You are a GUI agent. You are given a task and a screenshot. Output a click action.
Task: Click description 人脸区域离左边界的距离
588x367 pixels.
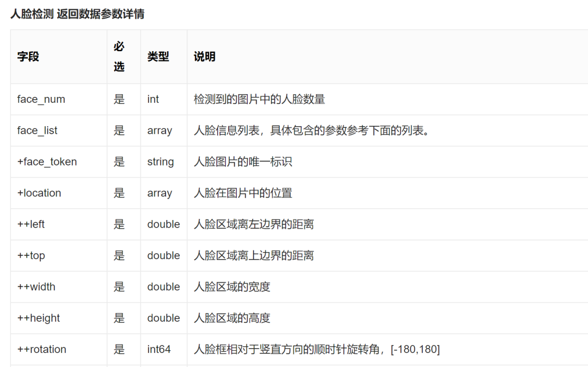(x=254, y=224)
